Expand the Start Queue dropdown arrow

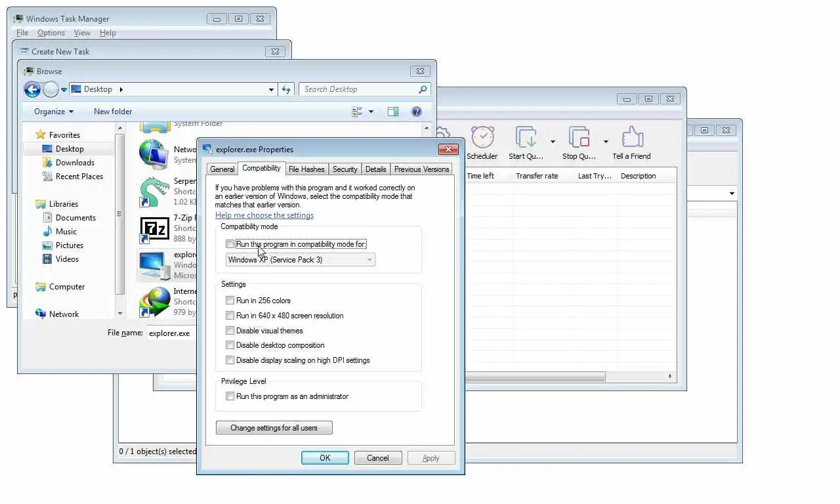click(553, 142)
